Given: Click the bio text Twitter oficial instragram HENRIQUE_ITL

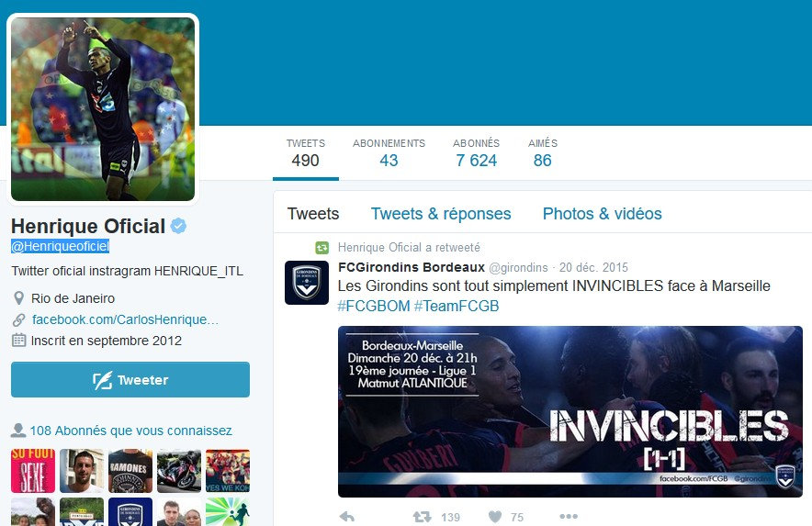Looking at the screenshot, I should pos(128,271).
